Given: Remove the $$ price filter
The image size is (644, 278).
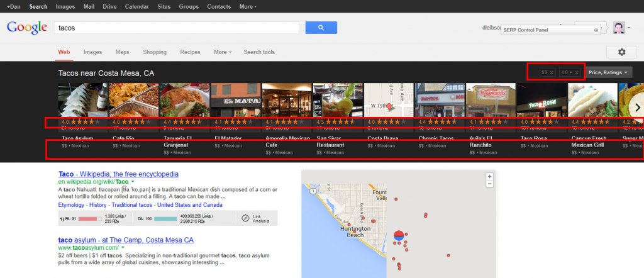Looking at the screenshot, I should (552, 73).
